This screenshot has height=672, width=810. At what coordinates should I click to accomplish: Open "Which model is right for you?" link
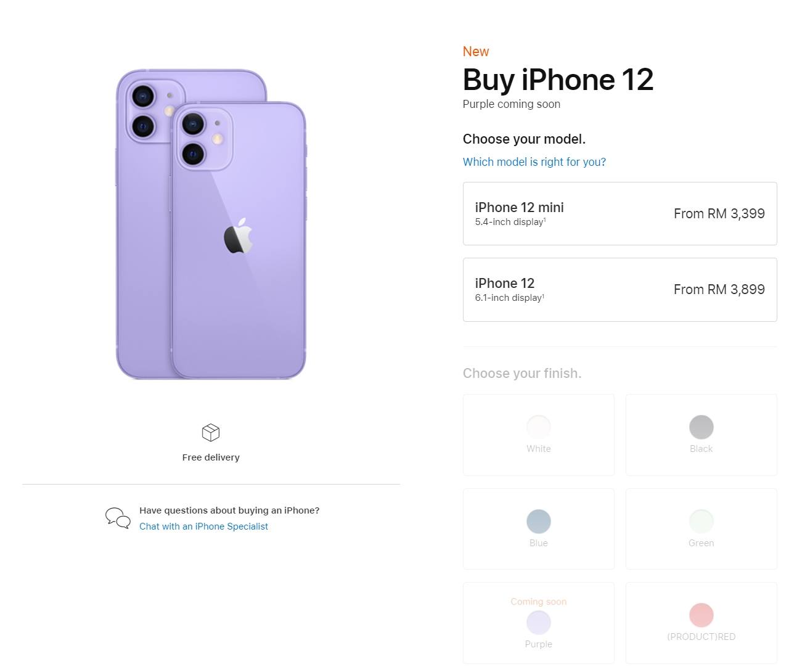tap(534, 162)
